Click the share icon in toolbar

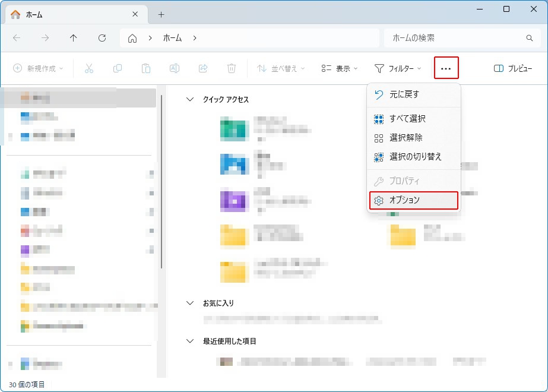click(203, 68)
